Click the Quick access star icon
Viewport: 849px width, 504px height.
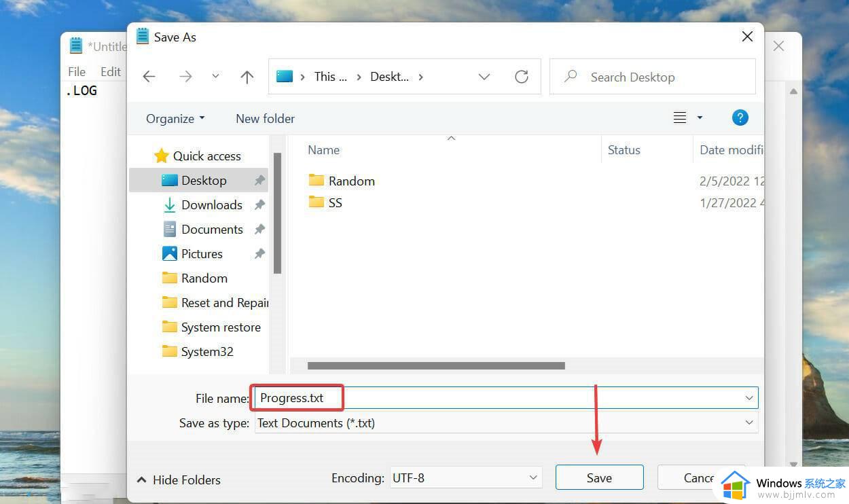161,156
